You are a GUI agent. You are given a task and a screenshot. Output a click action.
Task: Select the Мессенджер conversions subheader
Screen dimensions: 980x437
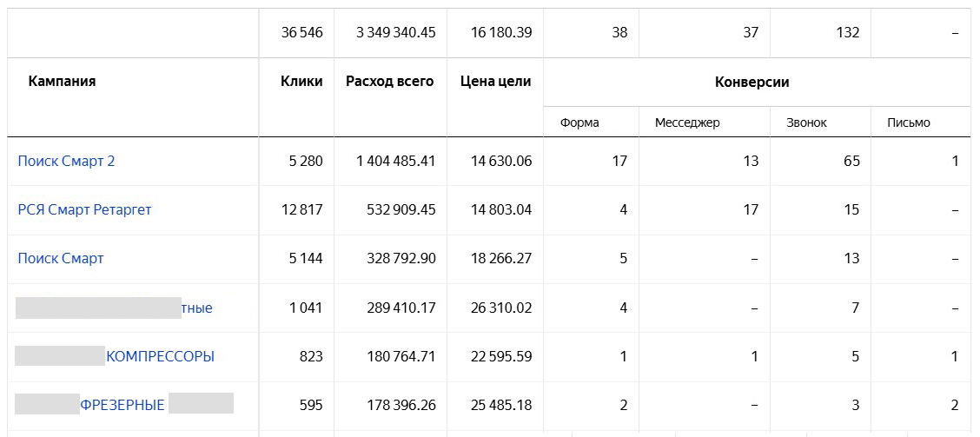click(687, 123)
